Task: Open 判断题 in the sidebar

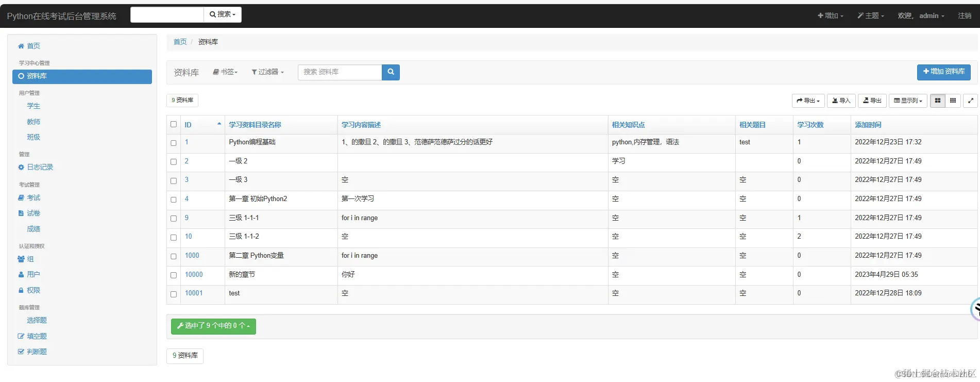Action: [32, 352]
